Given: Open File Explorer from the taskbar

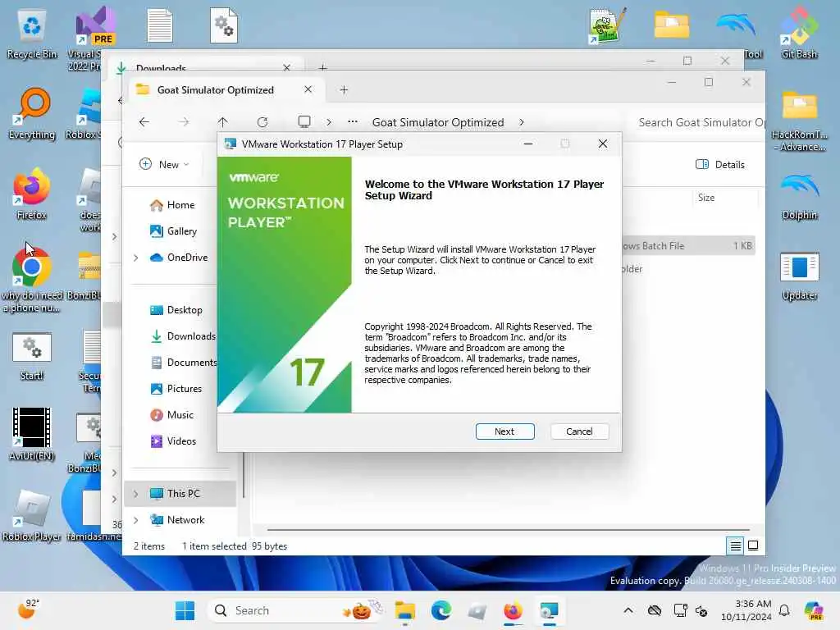Looking at the screenshot, I should (x=405, y=610).
